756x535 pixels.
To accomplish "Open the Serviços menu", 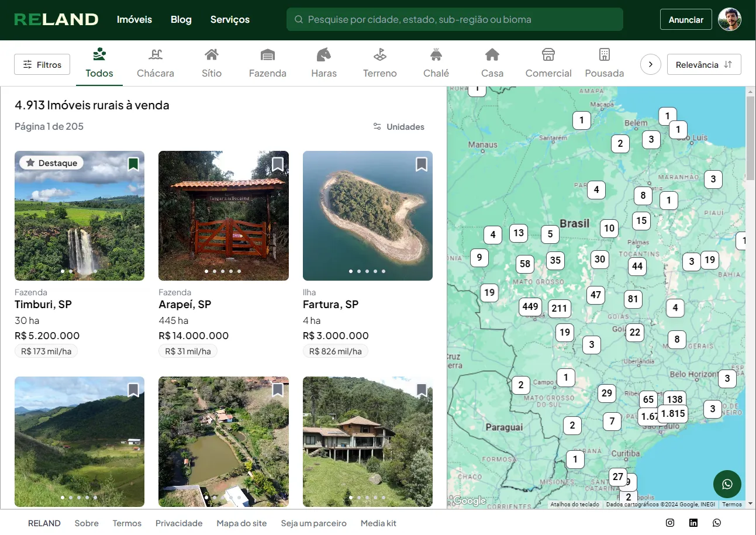I will point(230,19).
